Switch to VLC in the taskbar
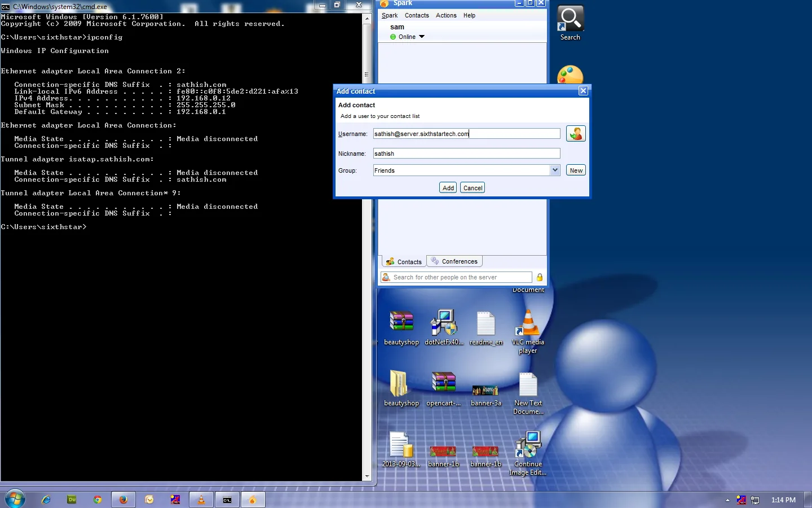The width and height of the screenshot is (812, 508). (201, 500)
